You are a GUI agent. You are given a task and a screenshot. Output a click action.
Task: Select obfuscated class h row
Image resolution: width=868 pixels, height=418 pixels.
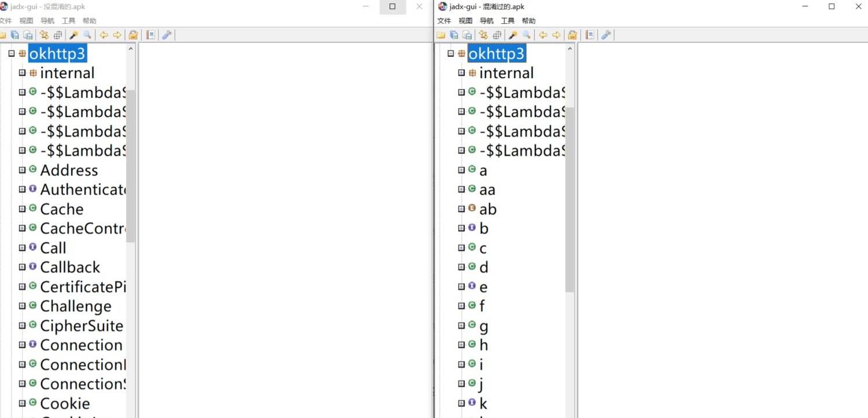tap(484, 345)
